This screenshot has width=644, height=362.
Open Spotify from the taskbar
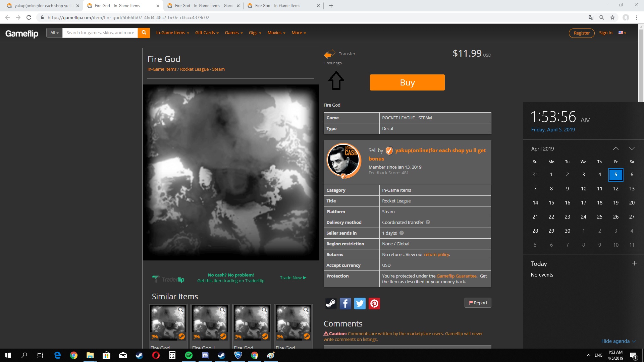189,355
